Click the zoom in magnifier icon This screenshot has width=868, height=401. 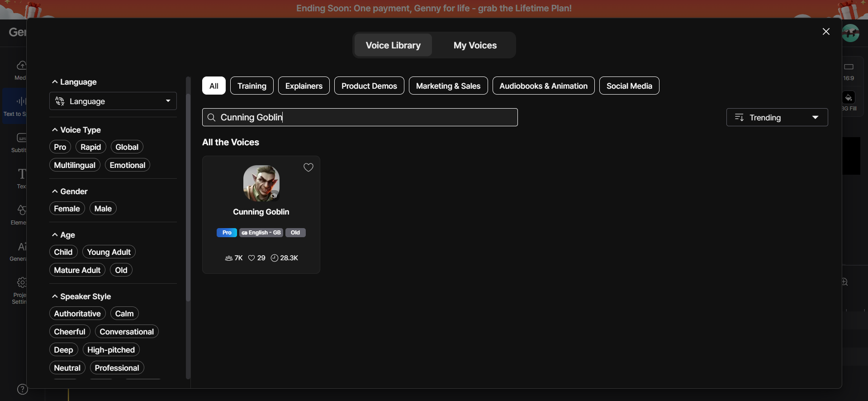(x=845, y=282)
